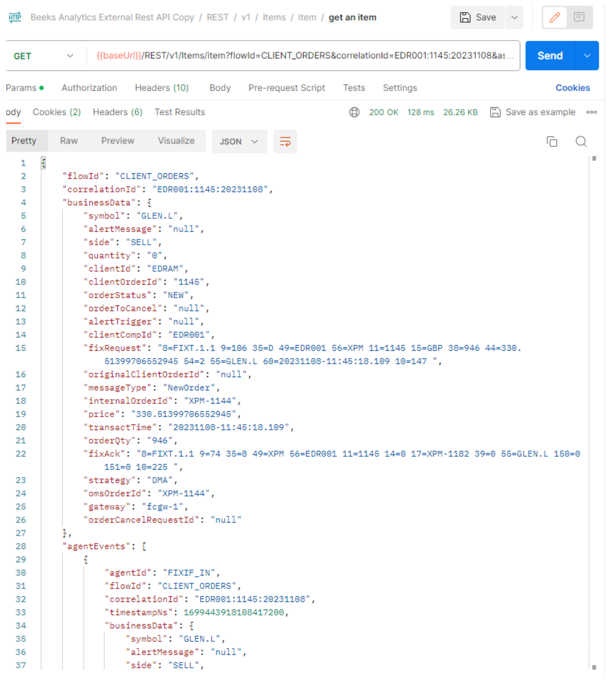
Task: Click Beeks Analytics External Rest API Copy breadcrumb
Action: [112, 17]
